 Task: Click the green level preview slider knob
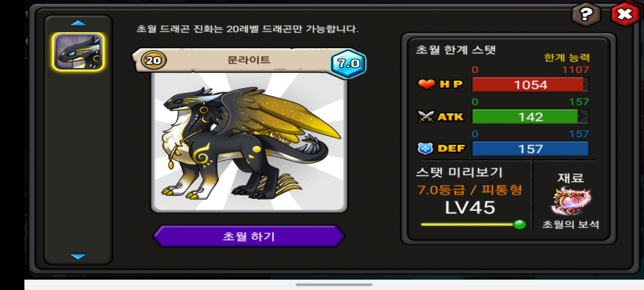pos(519,224)
